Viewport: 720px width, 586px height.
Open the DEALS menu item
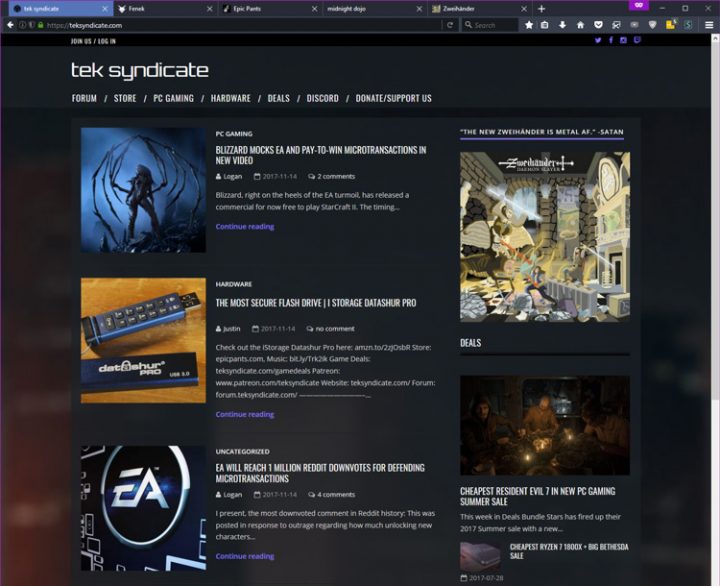click(x=279, y=98)
